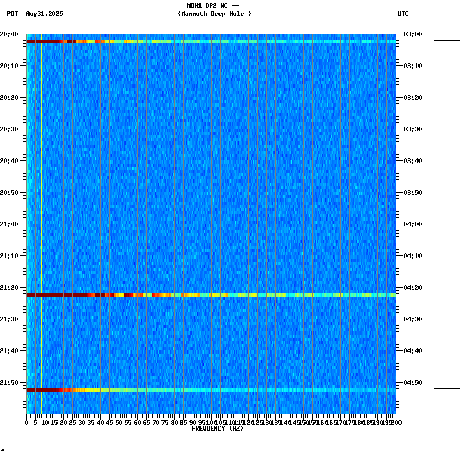
Task: Select the Aug31,2025 date label
Action: click(x=44, y=14)
